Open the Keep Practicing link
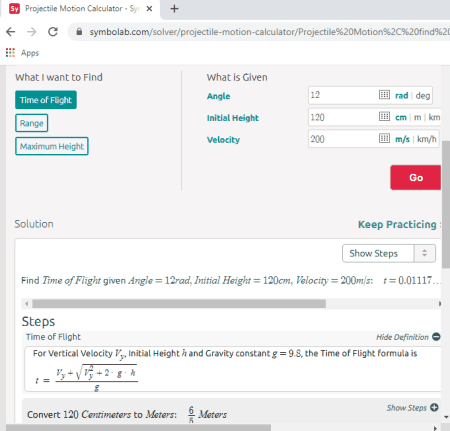Image resolution: width=450 pixels, height=431 pixels. [x=397, y=224]
